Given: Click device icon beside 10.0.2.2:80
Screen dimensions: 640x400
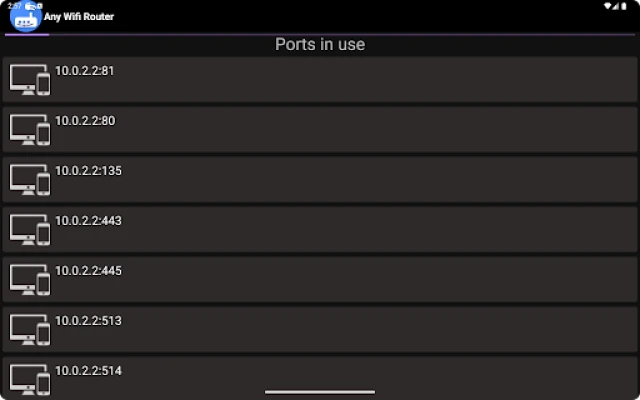Looking at the screenshot, I should click(30, 130).
